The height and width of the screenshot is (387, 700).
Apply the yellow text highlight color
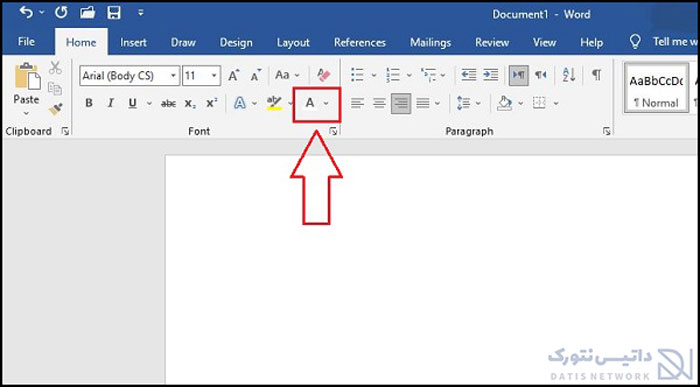(274, 104)
